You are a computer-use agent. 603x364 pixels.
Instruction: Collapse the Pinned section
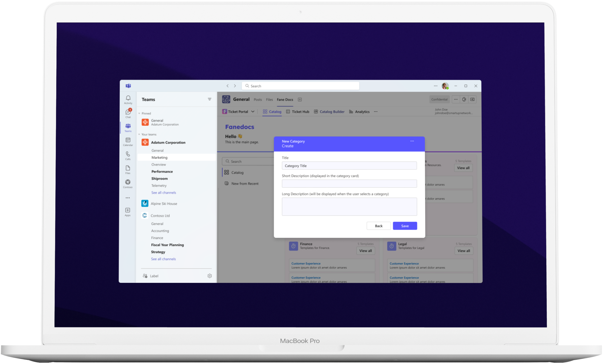click(139, 113)
